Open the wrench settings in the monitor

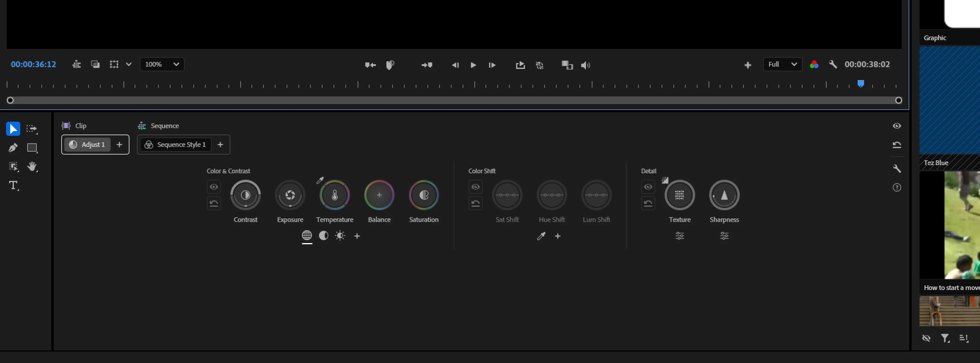[833, 64]
